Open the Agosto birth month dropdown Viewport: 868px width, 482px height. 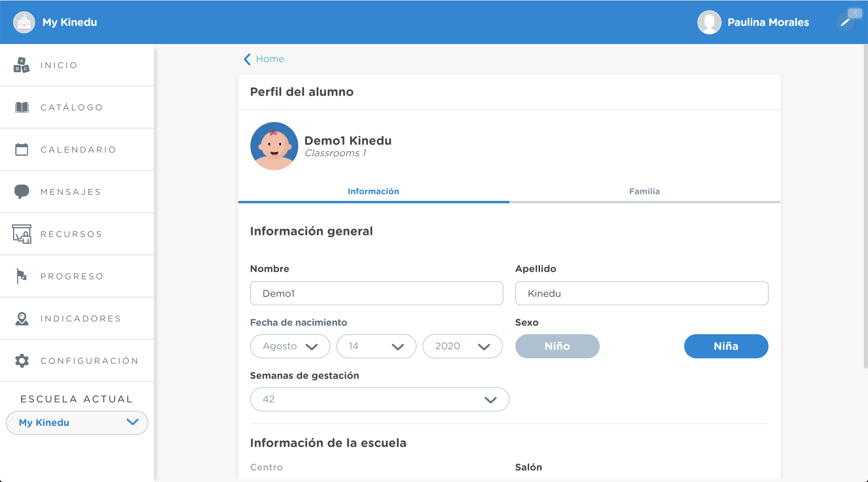[290, 346]
